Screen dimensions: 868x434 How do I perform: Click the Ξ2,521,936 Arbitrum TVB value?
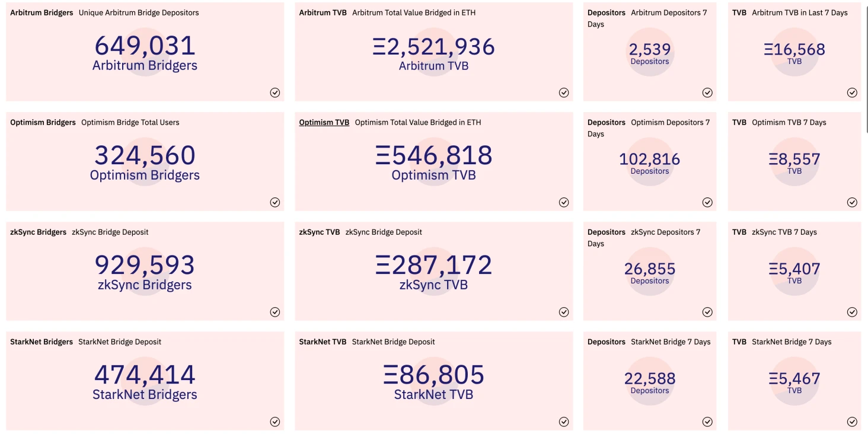pos(433,47)
